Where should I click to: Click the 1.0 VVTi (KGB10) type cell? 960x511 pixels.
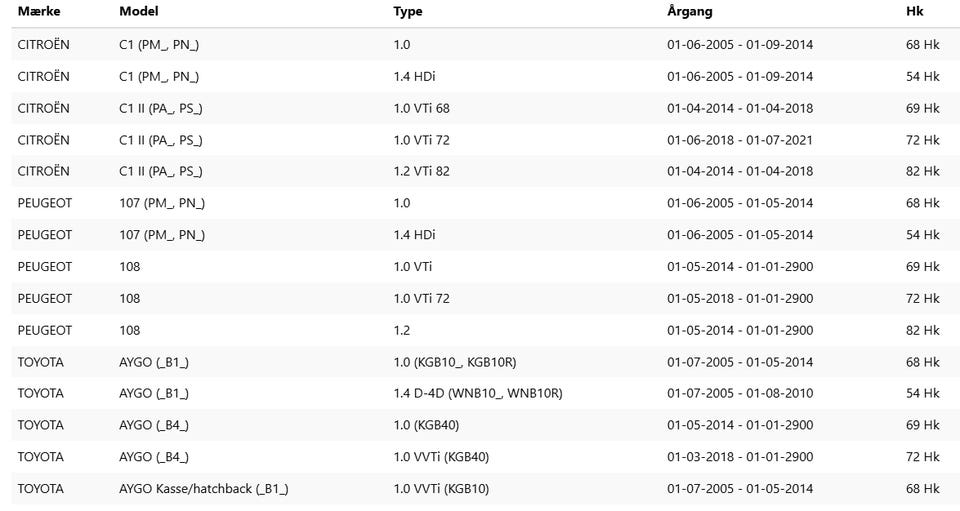(441, 489)
